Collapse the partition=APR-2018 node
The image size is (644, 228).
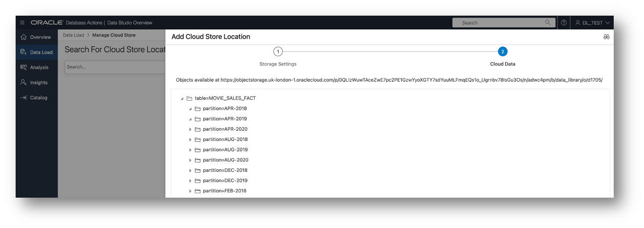point(190,109)
